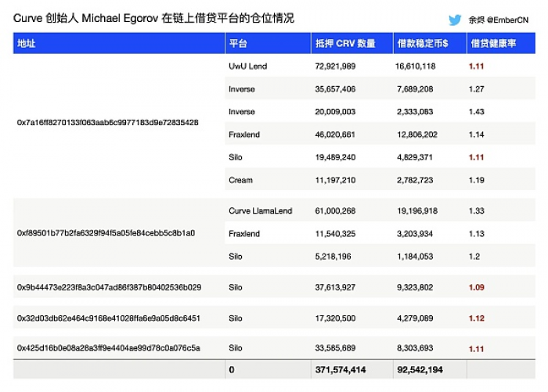
Task: Click the collateral value 35,657,406
Action: [x=335, y=89]
